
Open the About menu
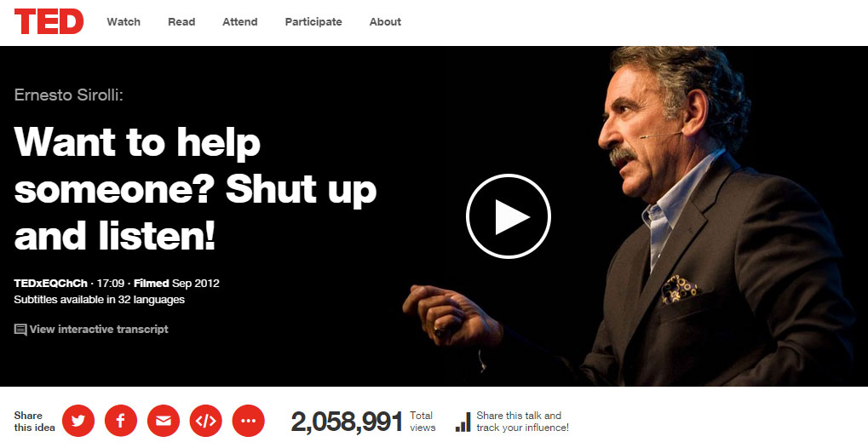pyautogui.click(x=385, y=22)
